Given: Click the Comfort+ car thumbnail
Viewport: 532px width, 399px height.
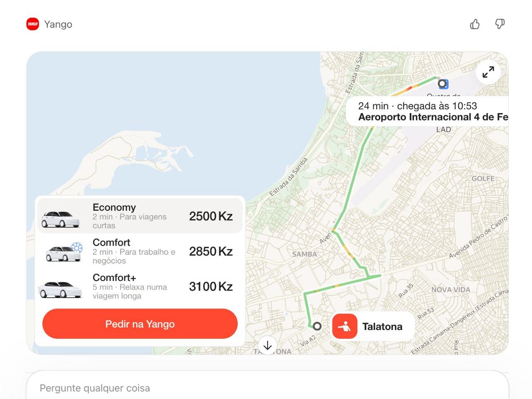Looking at the screenshot, I should point(61,288).
